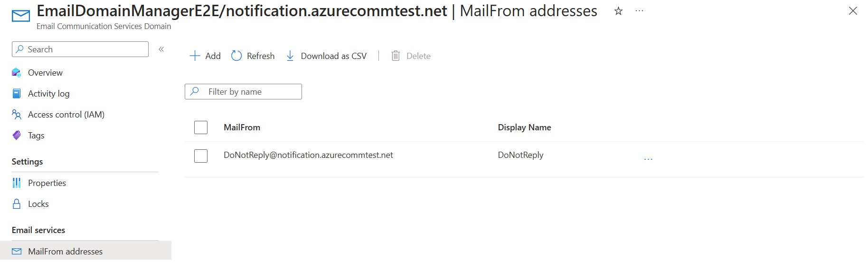The height and width of the screenshot is (273, 868).
Task: Click the favorite star icon in header
Action: (618, 11)
